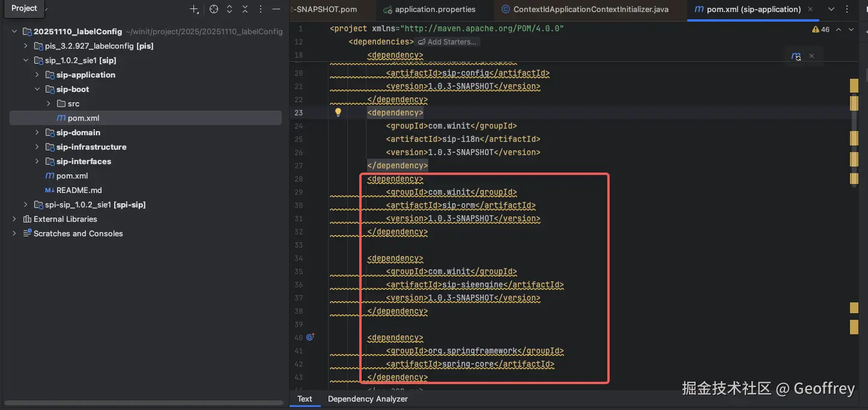Click the Load Maven Changes icon

796,57
